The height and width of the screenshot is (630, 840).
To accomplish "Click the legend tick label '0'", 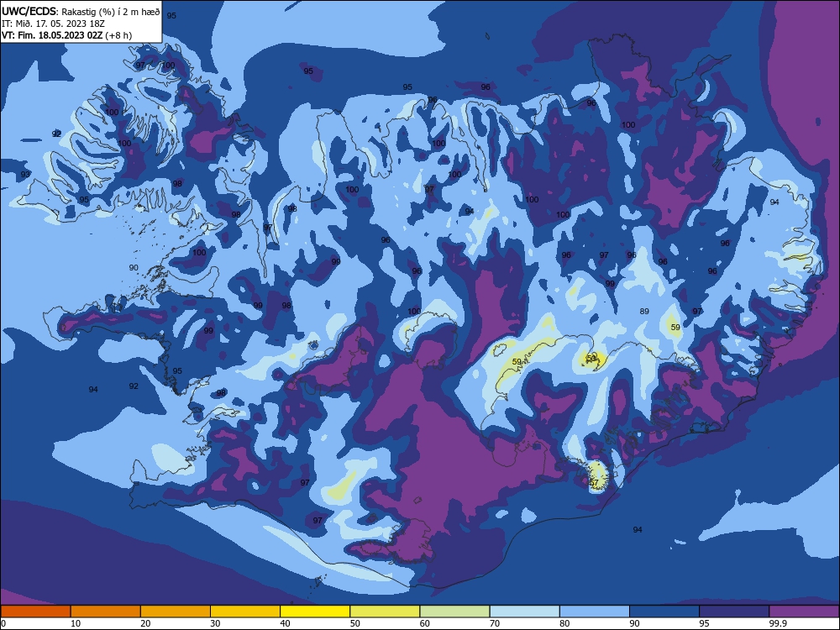I will (3, 623).
